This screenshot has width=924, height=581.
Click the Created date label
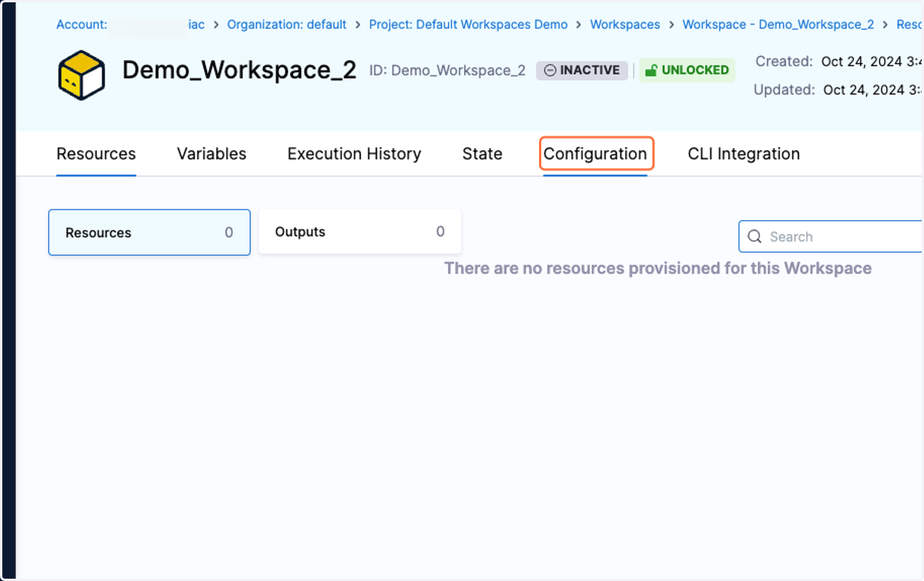784,61
